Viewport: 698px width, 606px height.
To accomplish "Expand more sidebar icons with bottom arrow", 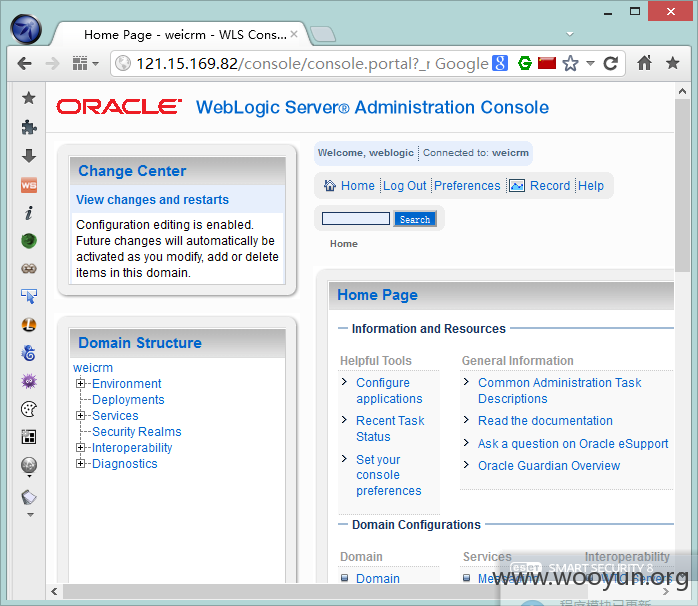I will tap(30, 515).
